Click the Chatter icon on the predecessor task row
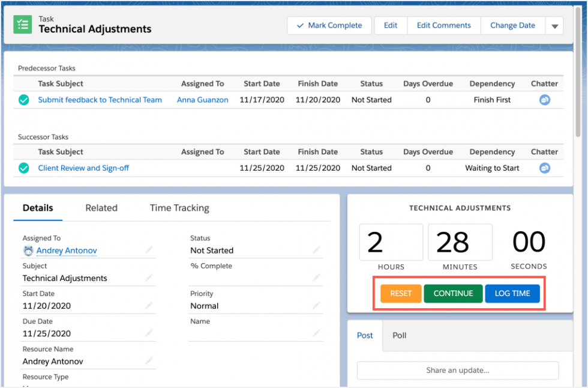This screenshot has height=388, width=588. (x=544, y=100)
